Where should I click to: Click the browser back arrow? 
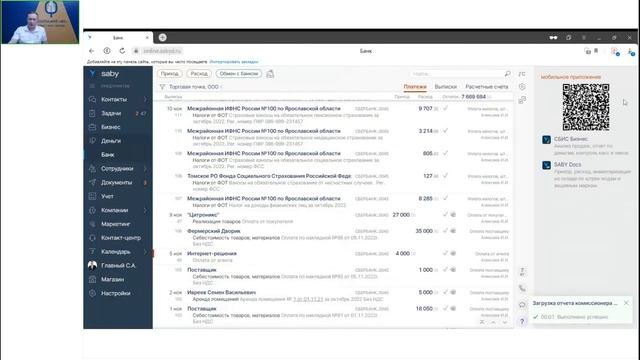(91, 51)
